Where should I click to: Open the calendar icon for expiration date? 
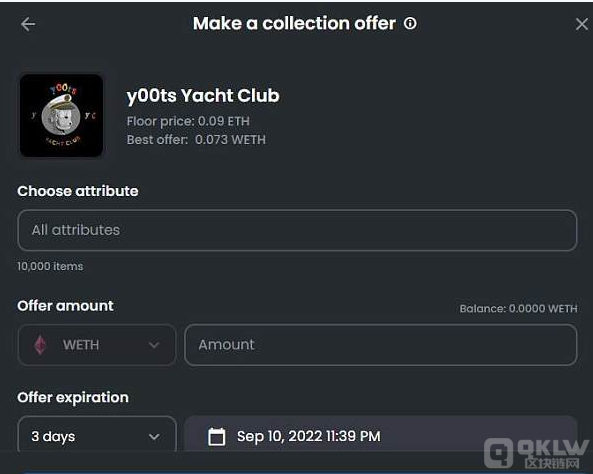tap(217, 436)
